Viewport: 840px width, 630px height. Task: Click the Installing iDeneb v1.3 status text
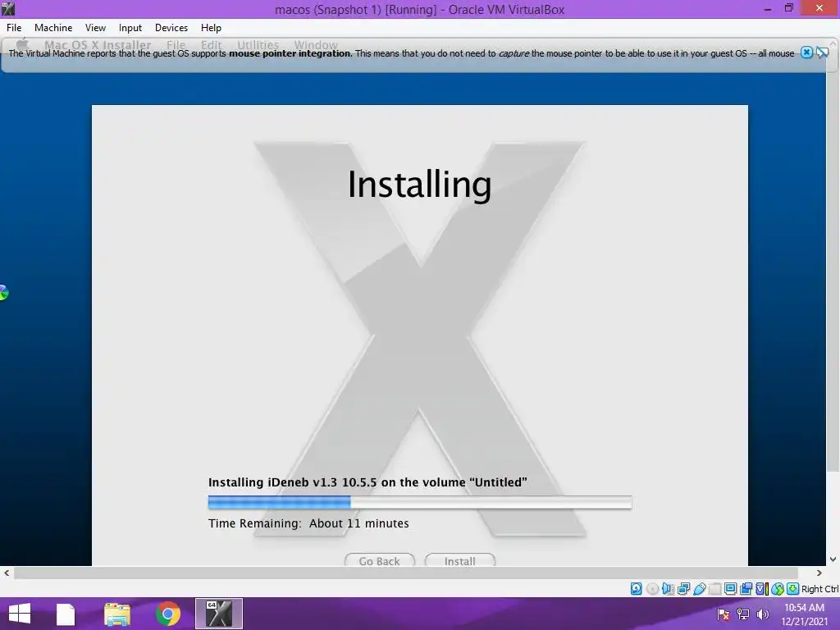(367, 482)
